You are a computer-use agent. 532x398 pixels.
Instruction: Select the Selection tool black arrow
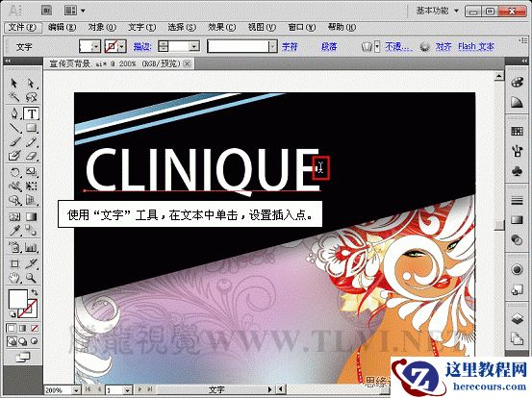[x=13, y=83]
